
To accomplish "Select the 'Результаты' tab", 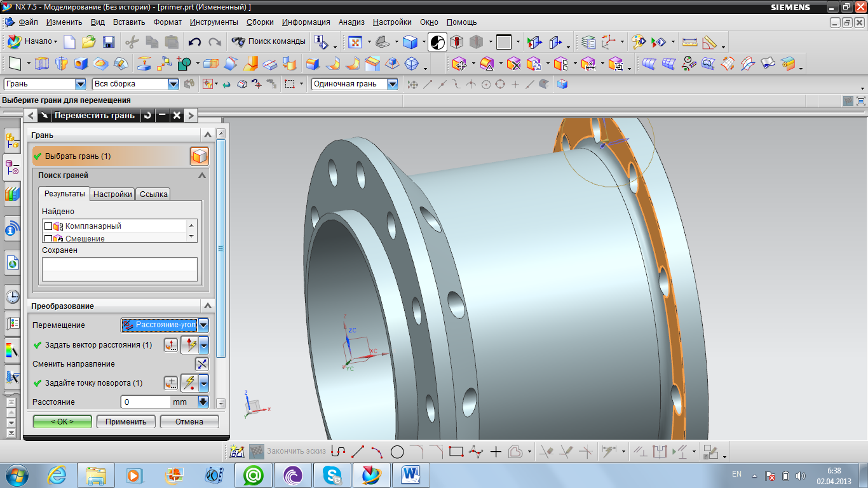I will tap(64, 194).
